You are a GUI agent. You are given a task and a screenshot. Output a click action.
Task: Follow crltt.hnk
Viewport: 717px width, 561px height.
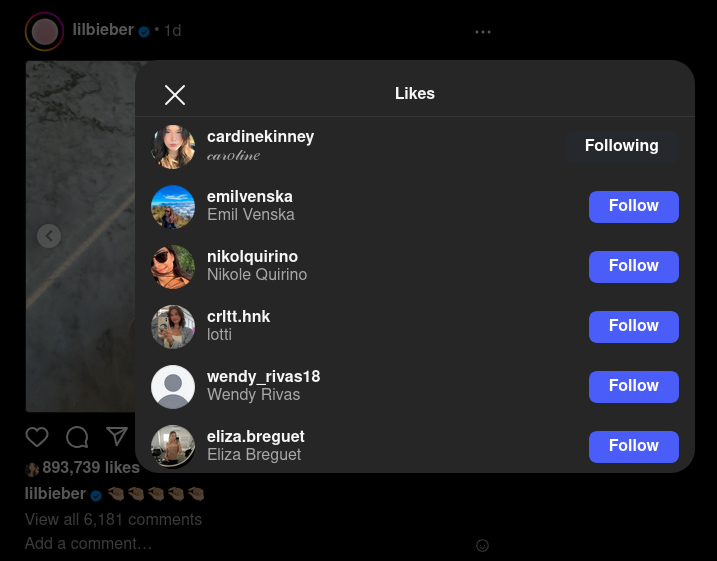634,326
